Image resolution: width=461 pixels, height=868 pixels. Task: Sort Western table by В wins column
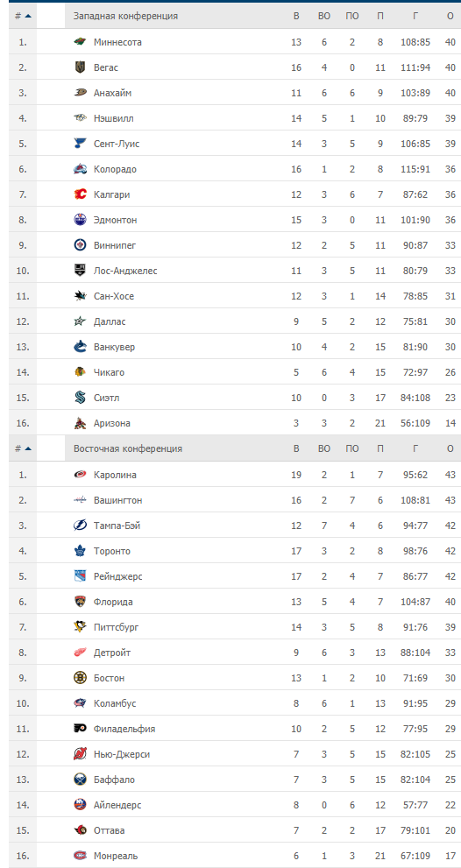point(296,16)
